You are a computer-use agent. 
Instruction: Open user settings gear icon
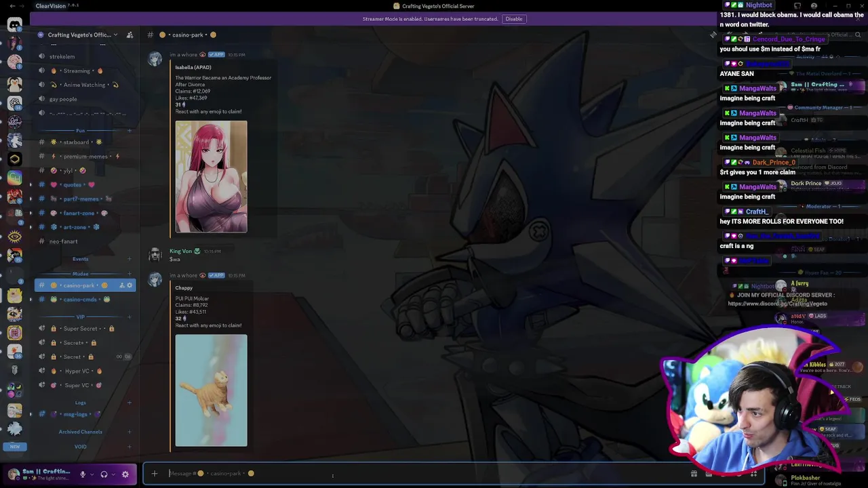(125, 474)
